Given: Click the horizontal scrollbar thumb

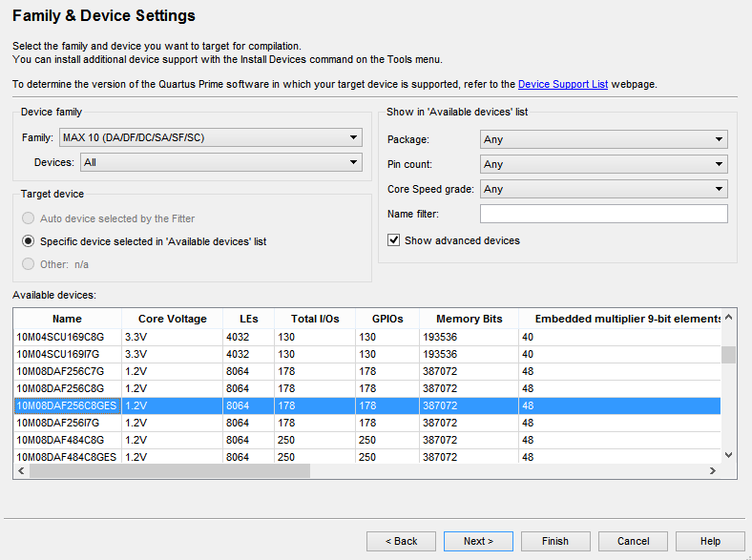Looking at the screenshot, I should pos(170,471).
